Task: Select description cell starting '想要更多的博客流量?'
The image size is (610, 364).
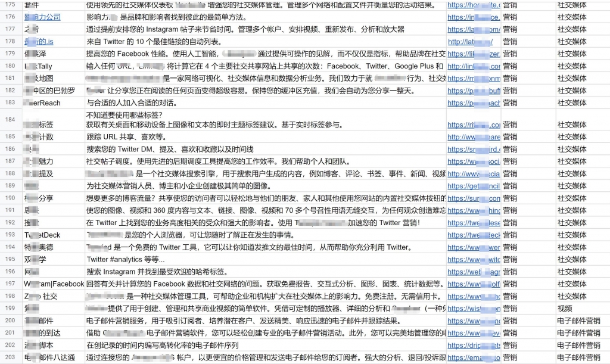Action: coord(265,198)
